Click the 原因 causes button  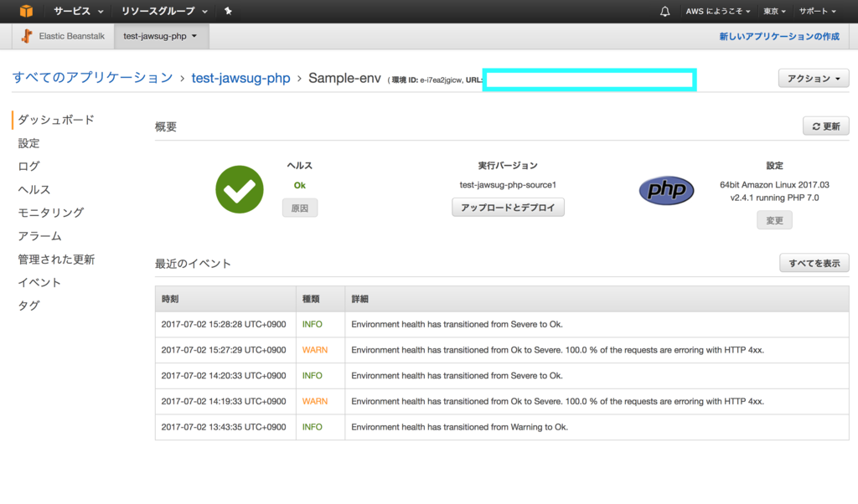pyautogui.click(x=300, y=208)
